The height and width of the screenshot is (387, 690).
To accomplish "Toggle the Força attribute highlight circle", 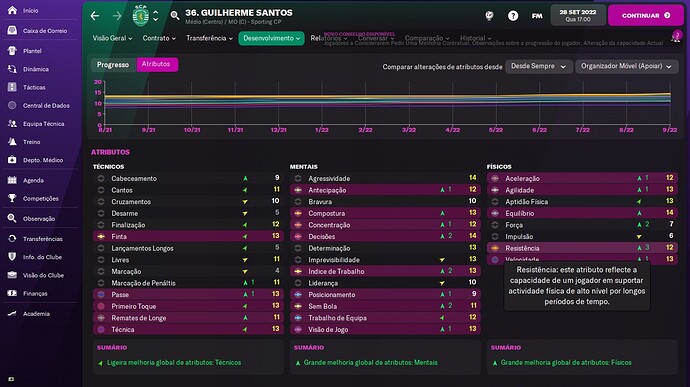I will (495, 225).
